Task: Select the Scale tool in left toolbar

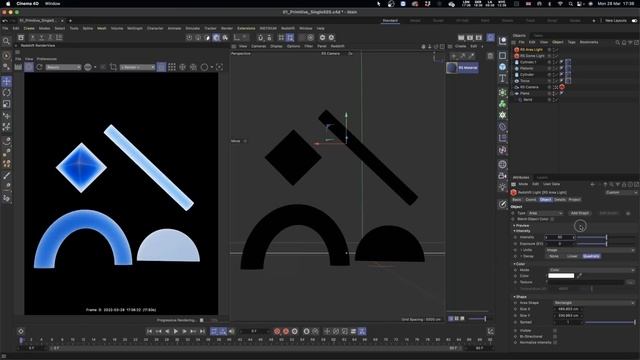Action: [7, 104]
